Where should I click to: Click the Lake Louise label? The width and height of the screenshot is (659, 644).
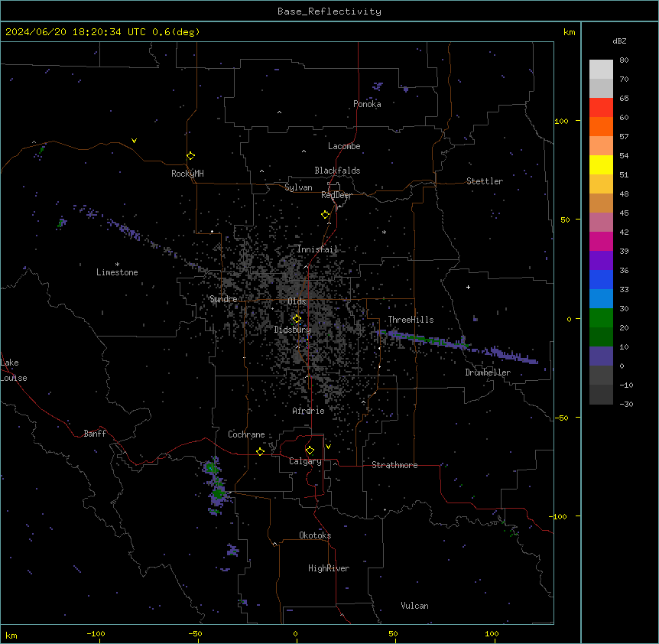pos(14,370)
